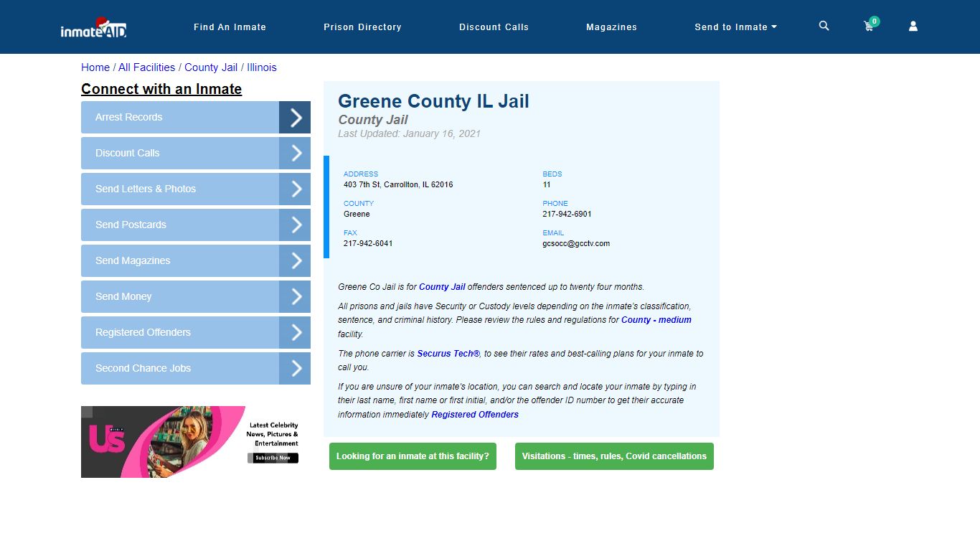Go to Home breadcrumb
Screen dimensions: 980x551
(x=95, y=67)
